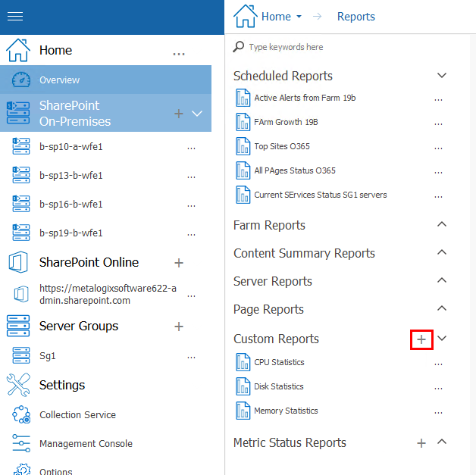Click the Overview gauge icon
476x475 pixels.
point(21,80)
